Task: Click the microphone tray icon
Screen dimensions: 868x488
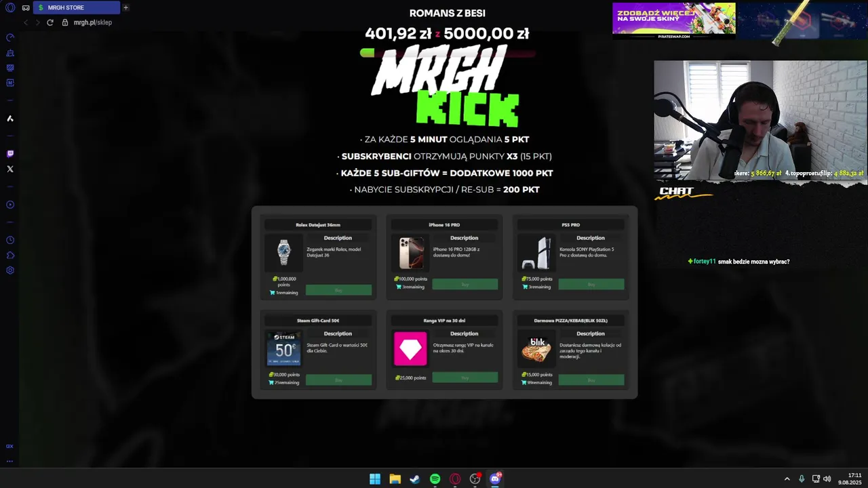Action: click(802, 479)
